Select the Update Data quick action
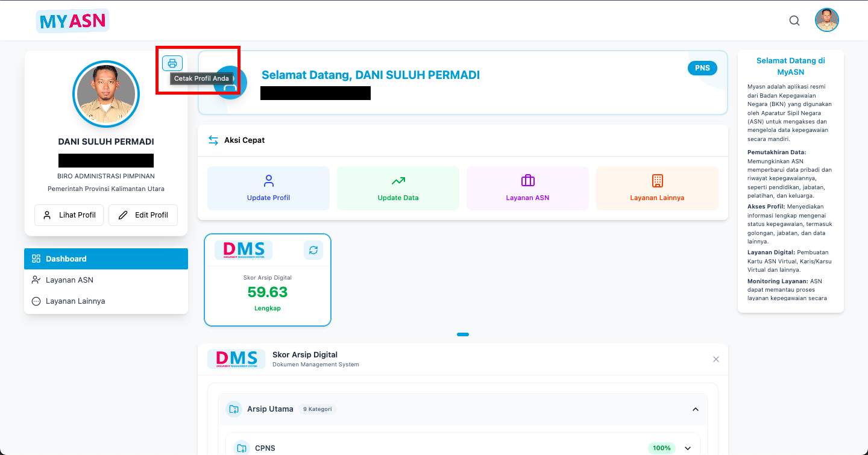Image resolution: width=868 pixels, height=455 pixels. (398, 188)
